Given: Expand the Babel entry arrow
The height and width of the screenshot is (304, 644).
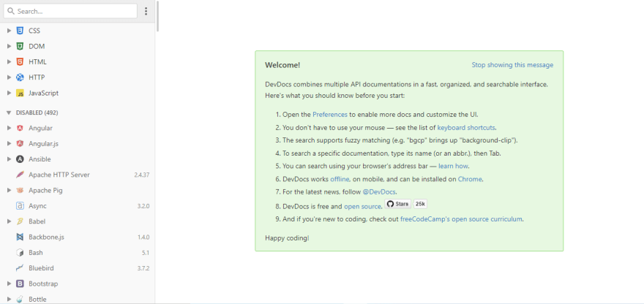Looking at the screenshot, I should (x=9, y=221).
